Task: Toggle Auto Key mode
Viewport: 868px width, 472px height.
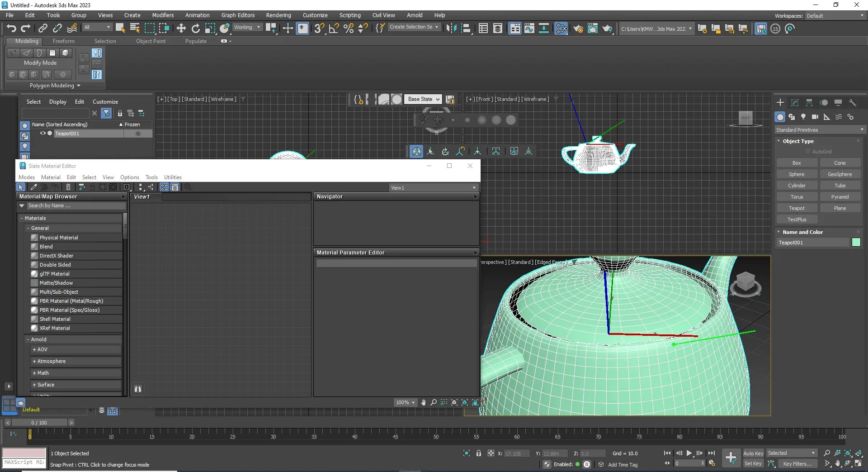Action: [753, 453]
